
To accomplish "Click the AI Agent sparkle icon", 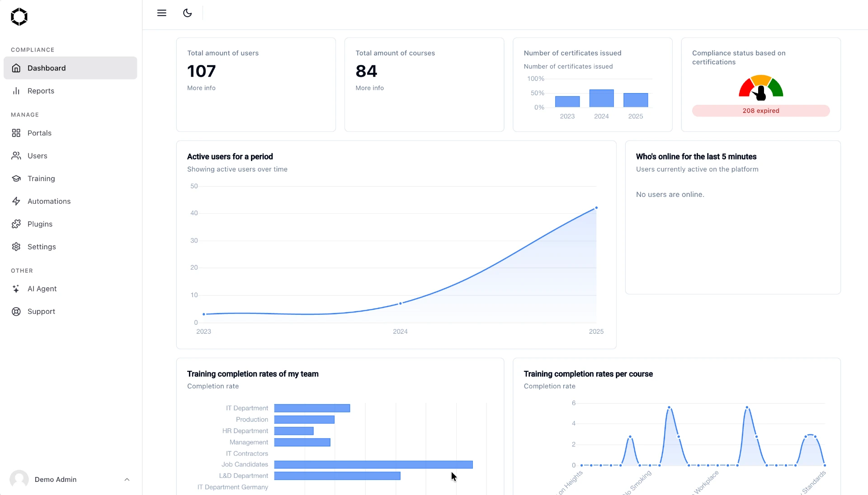I will coord(16,289).
